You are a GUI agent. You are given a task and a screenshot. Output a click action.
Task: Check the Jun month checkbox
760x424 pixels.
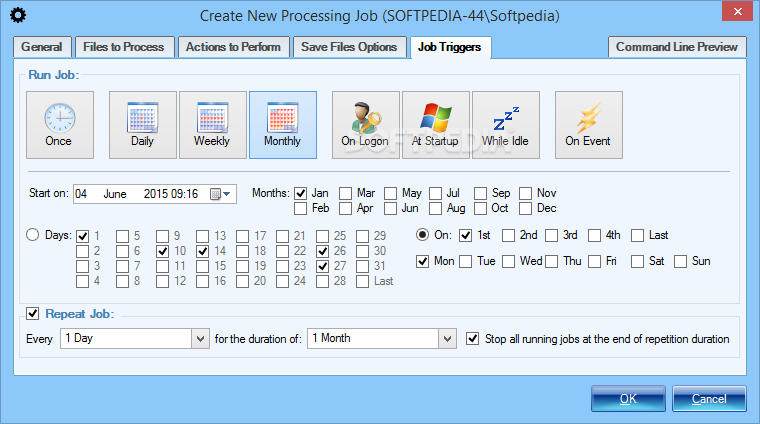pyautogui.click(x=390, y=208)
